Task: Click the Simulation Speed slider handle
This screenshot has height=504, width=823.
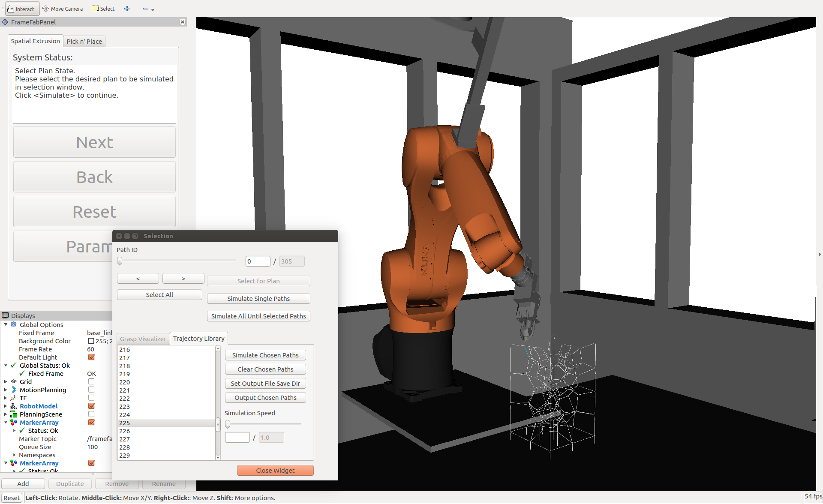Action: (228, 424)
